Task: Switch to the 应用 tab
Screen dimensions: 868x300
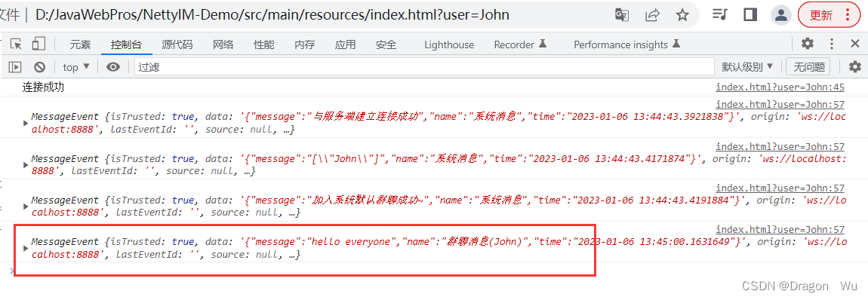Action: tap(345, 44)
